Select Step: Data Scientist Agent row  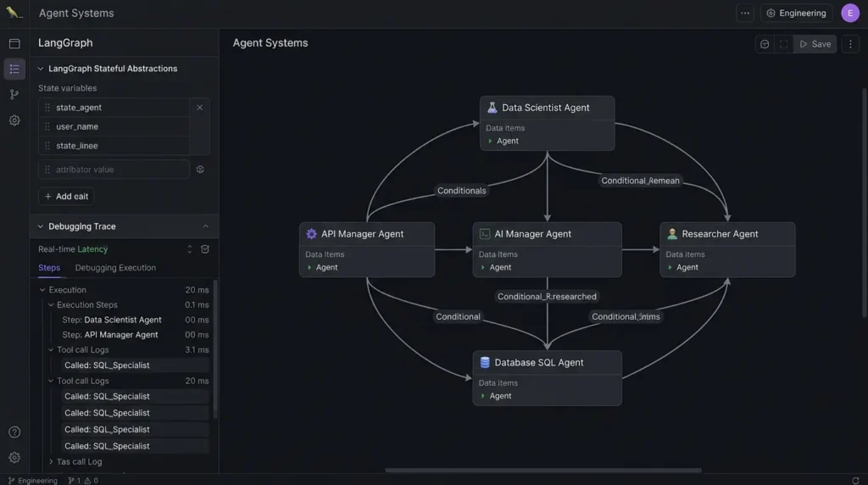pyautogui.click(x=135, y=320)
